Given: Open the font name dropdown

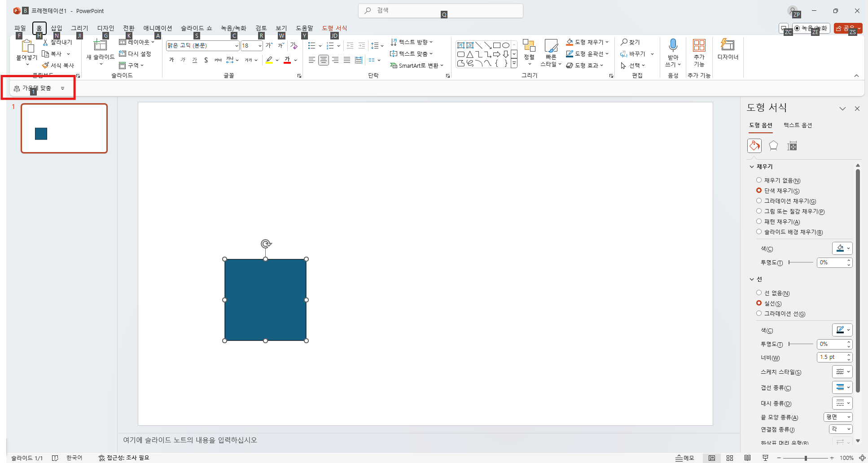Looking at the screenshot, I should tap(237, 46).
